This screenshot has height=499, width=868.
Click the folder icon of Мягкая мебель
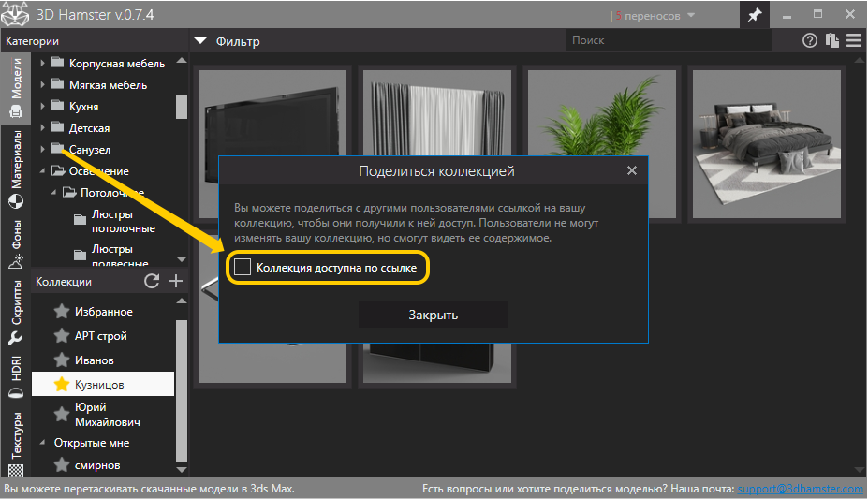tap(57, 83)
